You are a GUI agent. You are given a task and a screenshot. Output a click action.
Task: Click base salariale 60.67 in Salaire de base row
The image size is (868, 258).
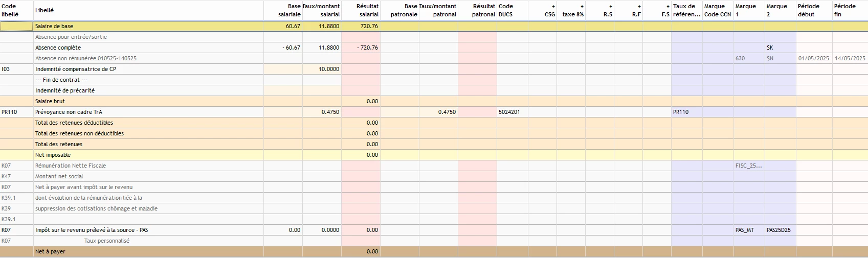pyautogui.click(x=293, y=26)
